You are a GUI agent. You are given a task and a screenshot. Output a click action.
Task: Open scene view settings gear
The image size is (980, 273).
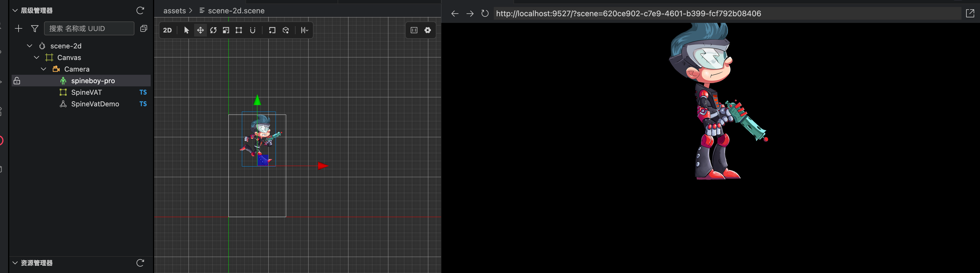tap(428, 30)
